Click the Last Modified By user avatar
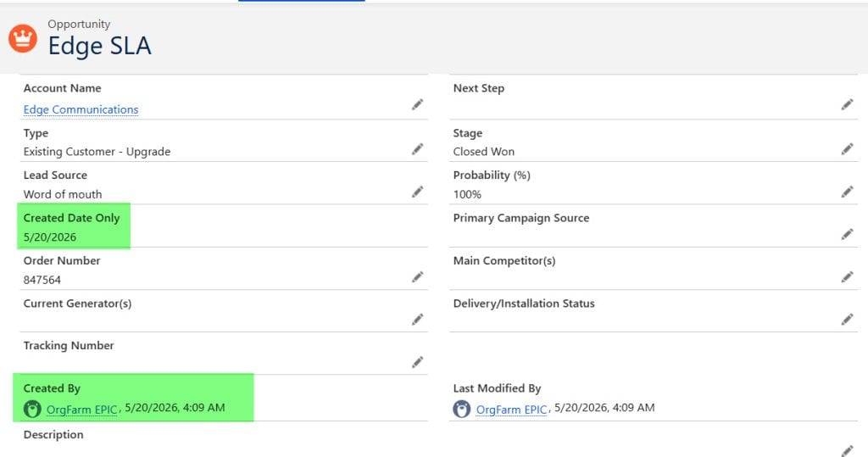Screen dimensions: 868x457 [462, 409]
